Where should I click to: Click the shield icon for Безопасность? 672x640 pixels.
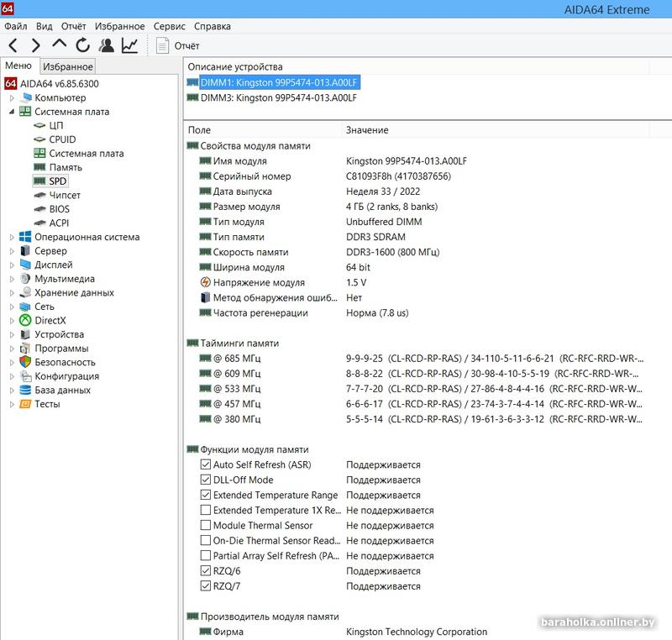coord(25,362)
